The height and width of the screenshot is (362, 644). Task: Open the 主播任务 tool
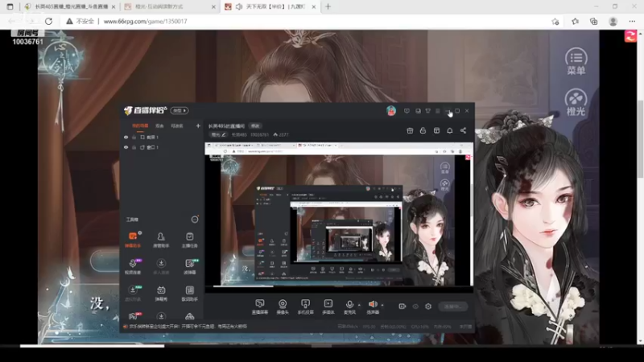pos(189,239)
